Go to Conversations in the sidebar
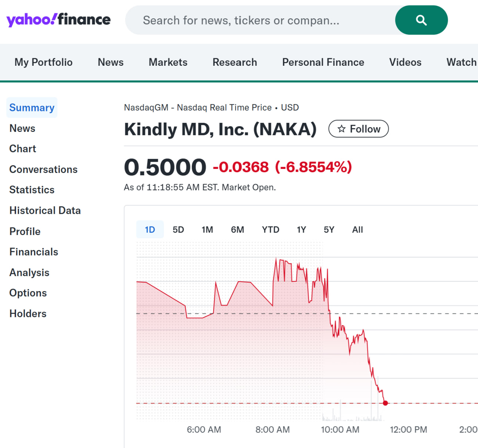 click(x=43, y=169)
